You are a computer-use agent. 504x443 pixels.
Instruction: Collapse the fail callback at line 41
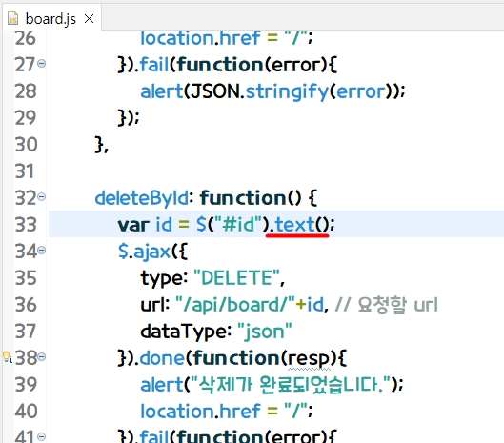point(41,436)
